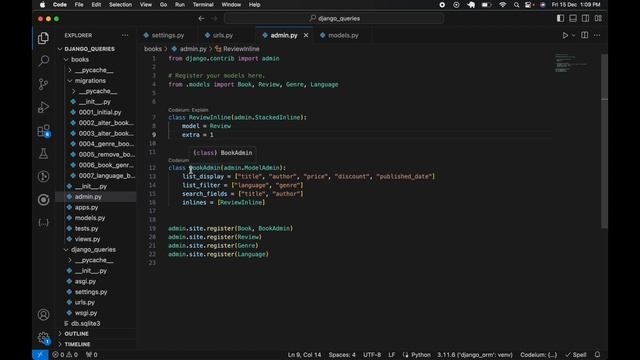Change indentation via Spaces: 4
The height and width of the screenshot is (360, 640).
point(342,355)
